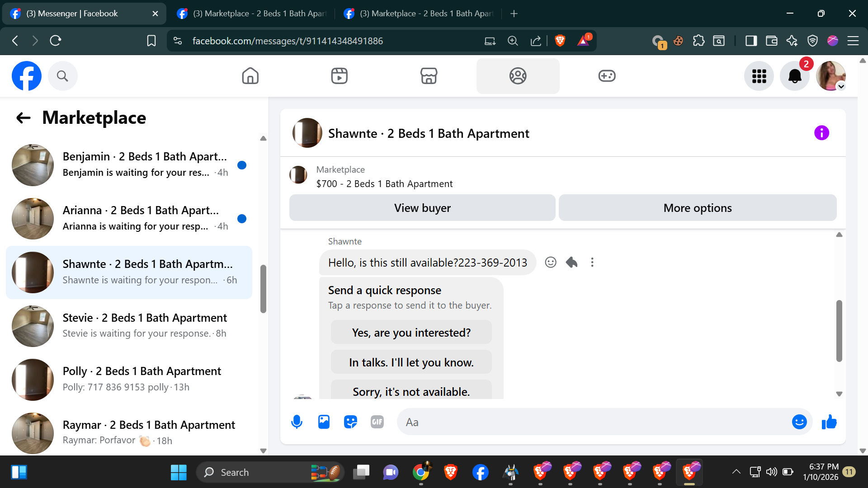
Task: Expand account menu on profile picture
Action: [841, 86]
